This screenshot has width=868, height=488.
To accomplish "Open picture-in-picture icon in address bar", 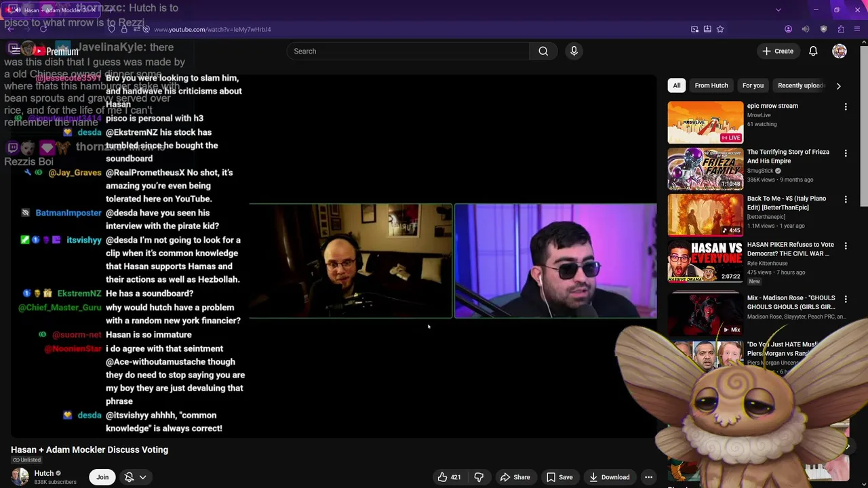I will click(694, 29).
